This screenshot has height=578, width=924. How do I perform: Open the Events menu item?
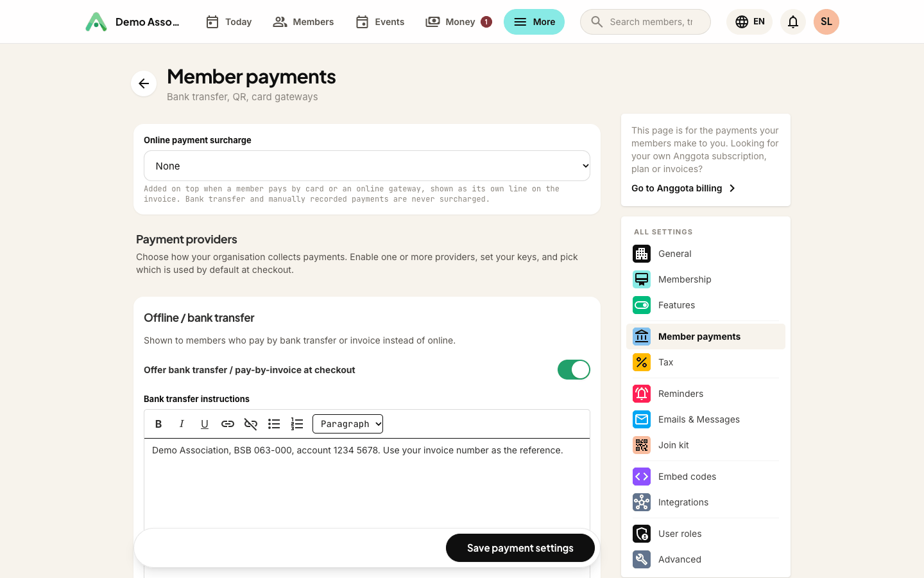point(380,22)
